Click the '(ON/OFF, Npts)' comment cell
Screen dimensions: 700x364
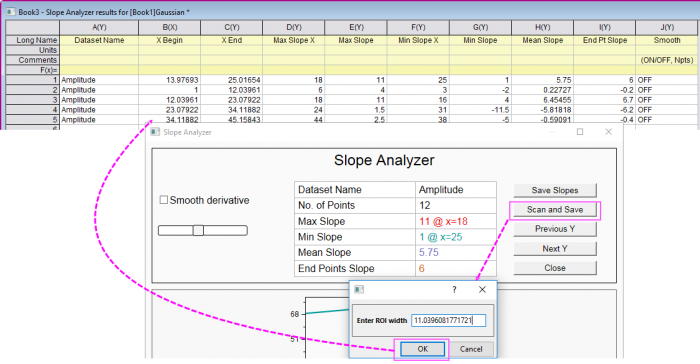(x=667, y=60)
